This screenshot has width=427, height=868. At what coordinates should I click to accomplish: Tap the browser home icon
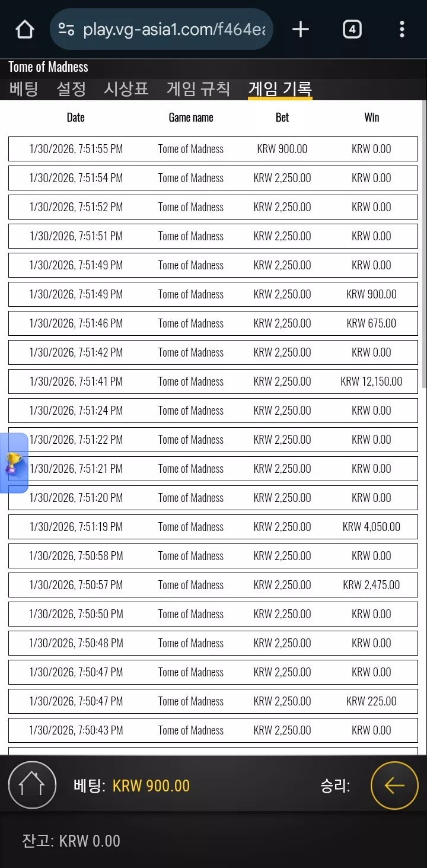[25, 29]
